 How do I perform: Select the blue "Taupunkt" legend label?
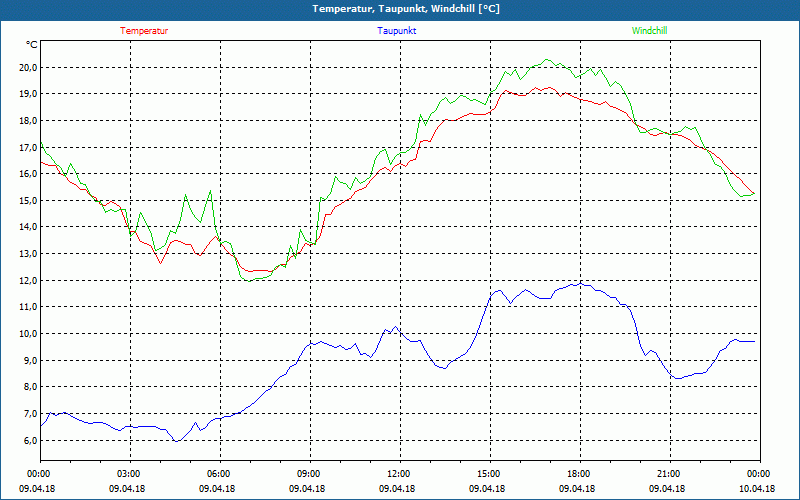(396, 31)
